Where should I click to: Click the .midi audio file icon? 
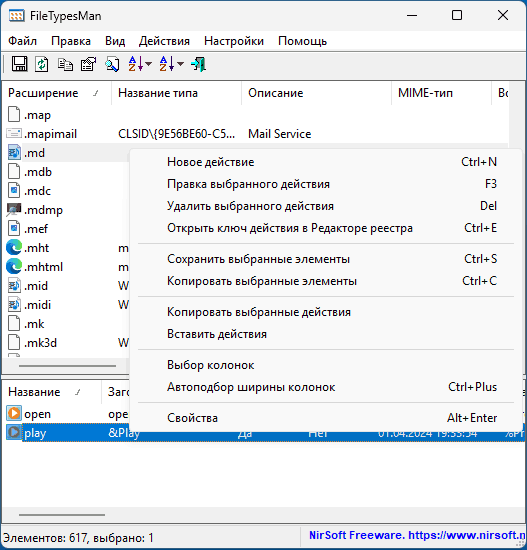(14, 304)
